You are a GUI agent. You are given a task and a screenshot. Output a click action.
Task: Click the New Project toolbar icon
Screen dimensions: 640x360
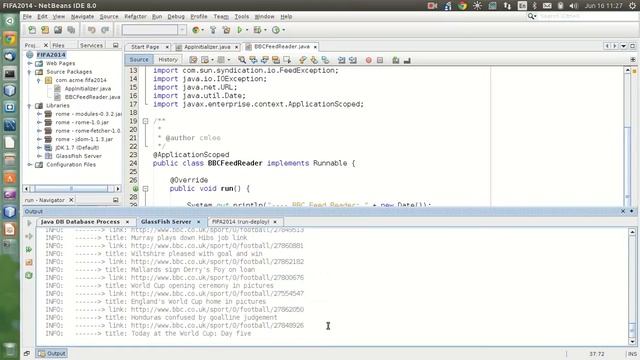(45, 30)
